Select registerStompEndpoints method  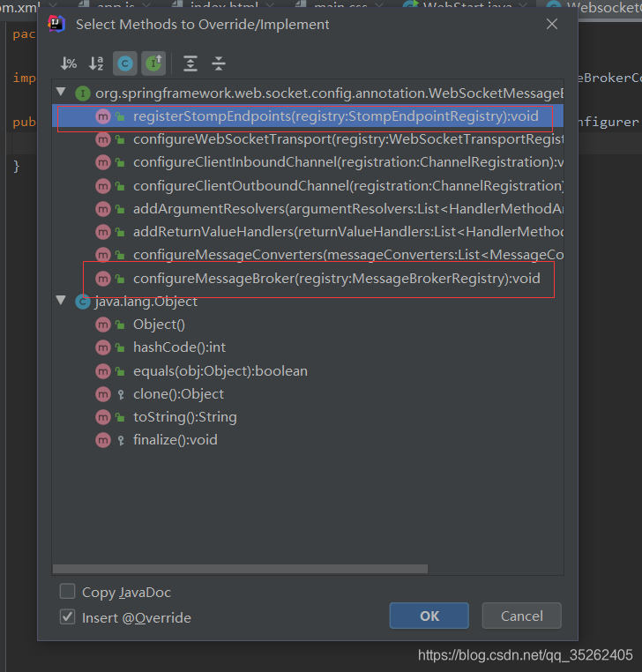point(308,116)
